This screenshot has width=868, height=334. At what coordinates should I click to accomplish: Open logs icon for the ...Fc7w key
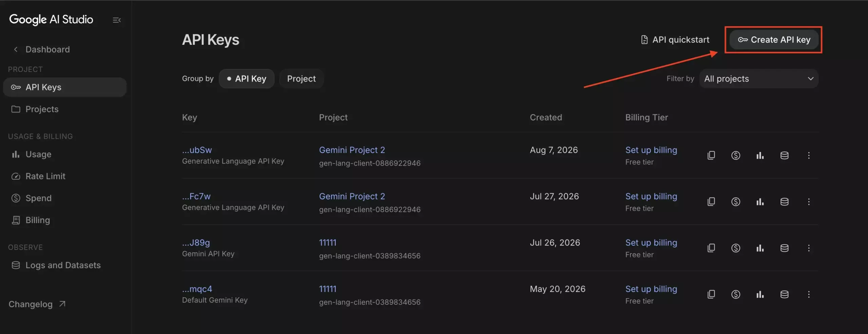[x=784, y=202]
